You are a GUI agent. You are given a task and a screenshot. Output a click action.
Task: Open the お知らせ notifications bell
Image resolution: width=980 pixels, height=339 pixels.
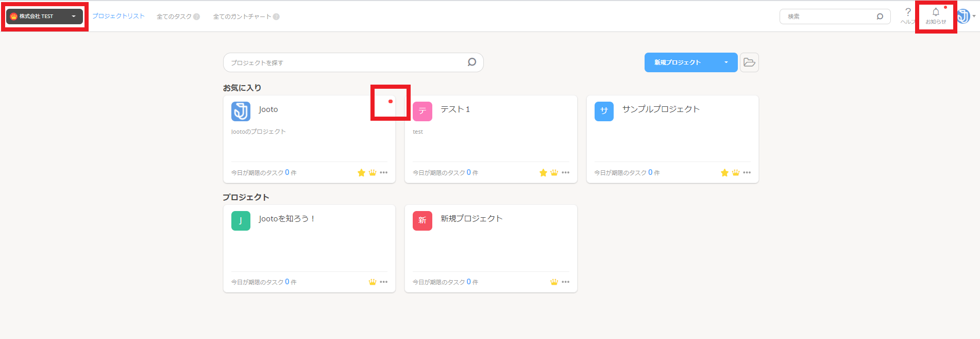[936, 16]
